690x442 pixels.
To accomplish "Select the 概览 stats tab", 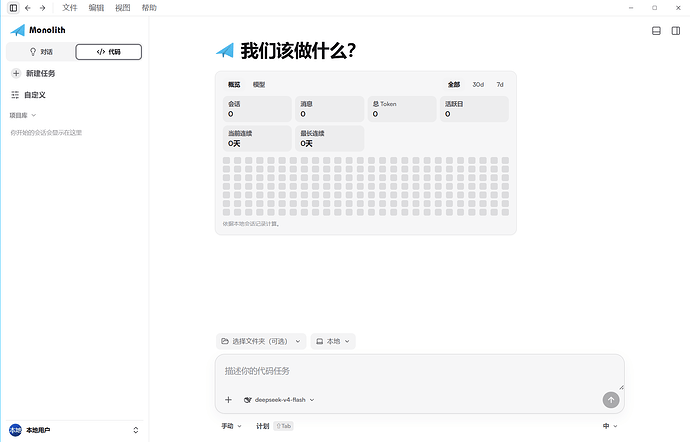I will [234, 85].
